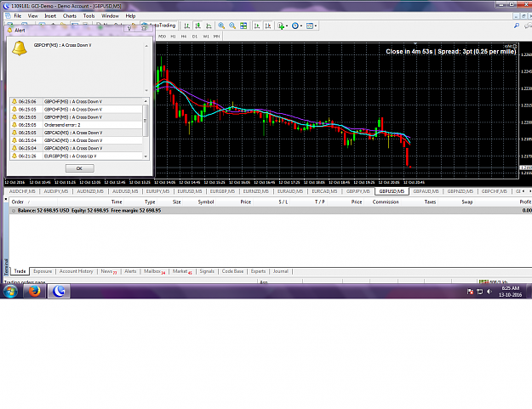Viewport: 532px width, 409px height.
Task: Click the large bell icon in Alert
Action: click(20, 48)
